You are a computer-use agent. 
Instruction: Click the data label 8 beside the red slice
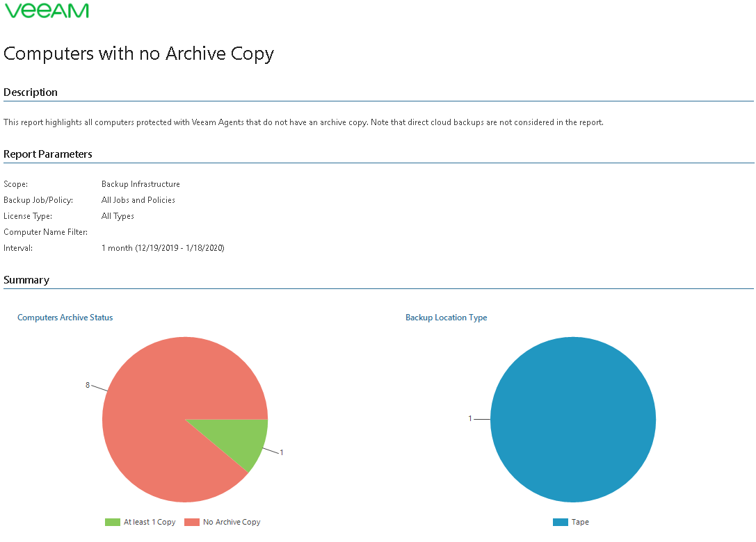coord(88,385)
